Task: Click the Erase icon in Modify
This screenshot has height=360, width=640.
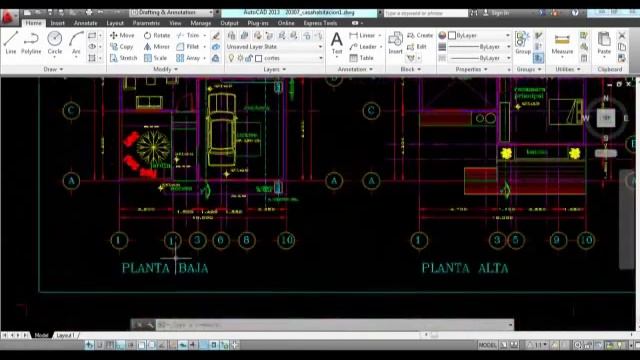Action: point(216,36)
